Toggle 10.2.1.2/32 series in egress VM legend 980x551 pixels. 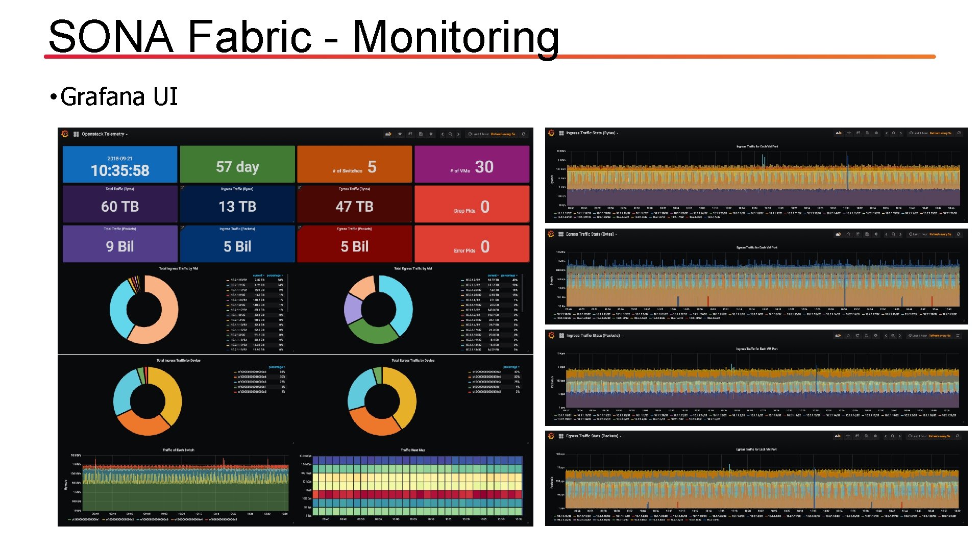[x=473, y=280]
